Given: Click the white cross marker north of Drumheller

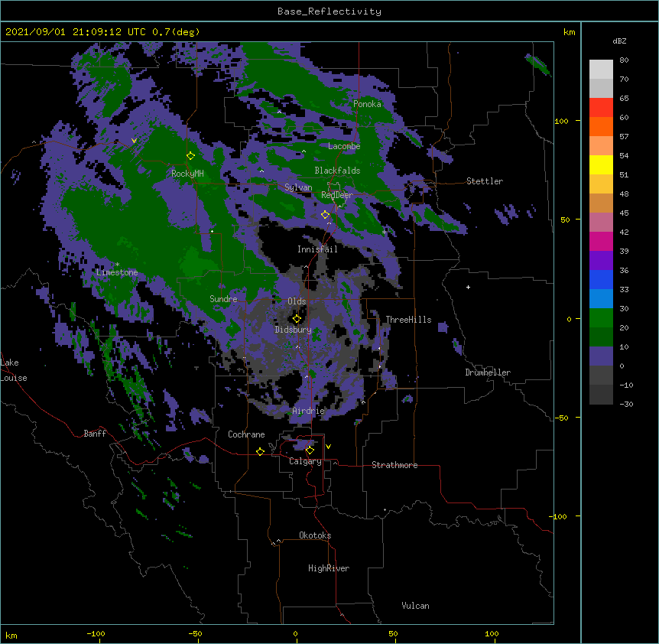Looking at the screenshot, I should click(x=468, y=287).
